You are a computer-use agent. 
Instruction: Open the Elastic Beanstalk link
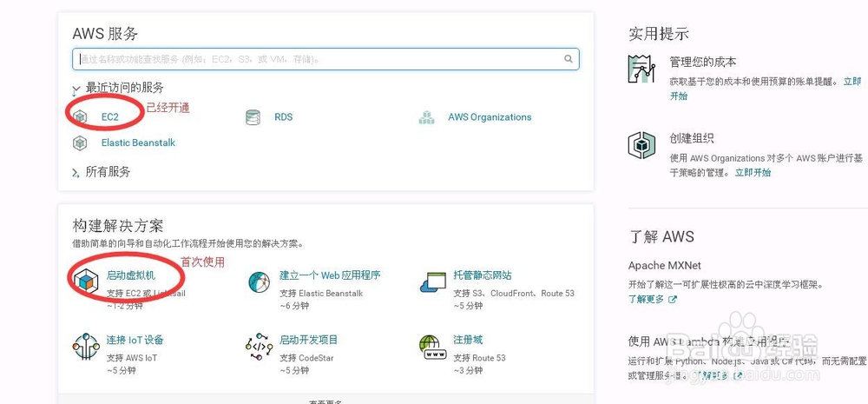[138, 142]
